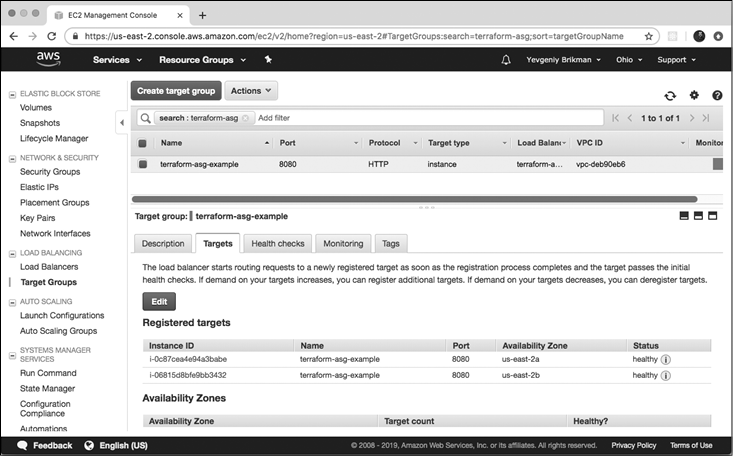The width and height of the screenshot is (733, 456).
Task: Click the Create target group button
Action: [x=175, y=91]
